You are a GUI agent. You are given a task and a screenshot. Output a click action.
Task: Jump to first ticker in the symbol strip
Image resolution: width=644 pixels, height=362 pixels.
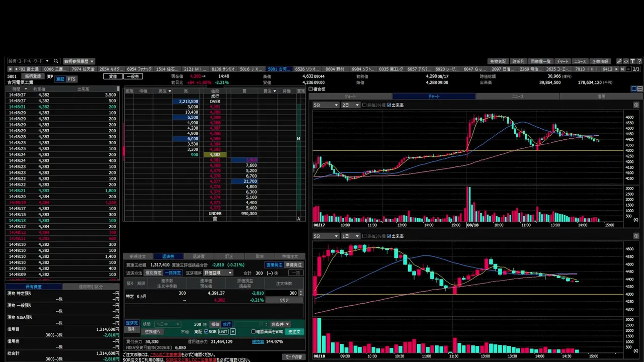[11, 69]
